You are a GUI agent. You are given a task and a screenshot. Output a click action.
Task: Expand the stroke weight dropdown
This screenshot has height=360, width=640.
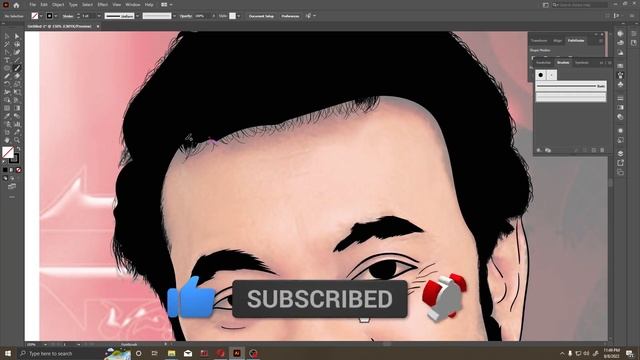click(99, 16)
